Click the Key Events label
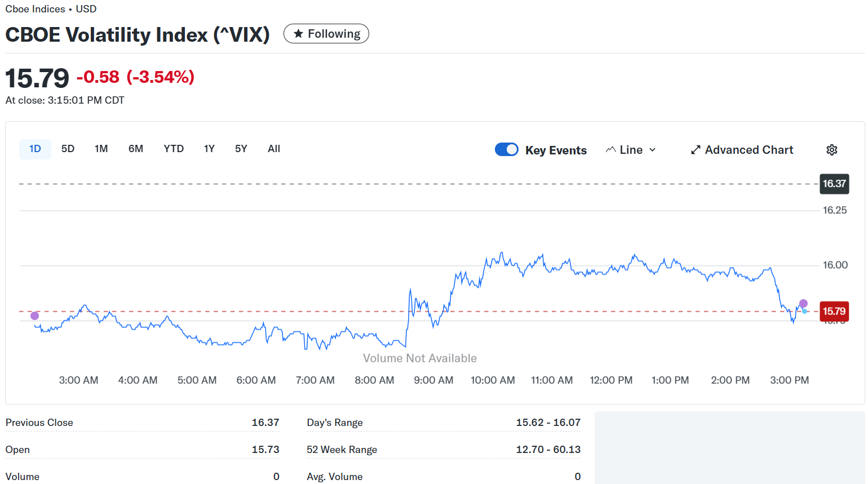 [556, 150]
